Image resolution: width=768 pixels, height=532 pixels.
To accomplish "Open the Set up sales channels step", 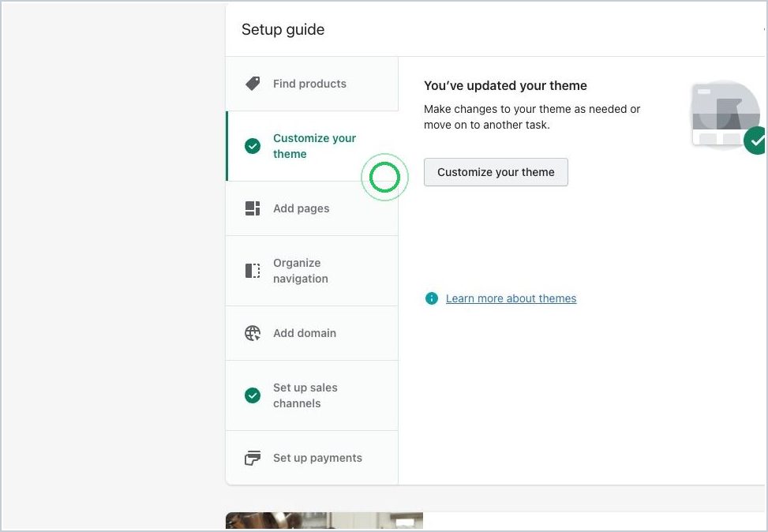I will coord(312,395).
